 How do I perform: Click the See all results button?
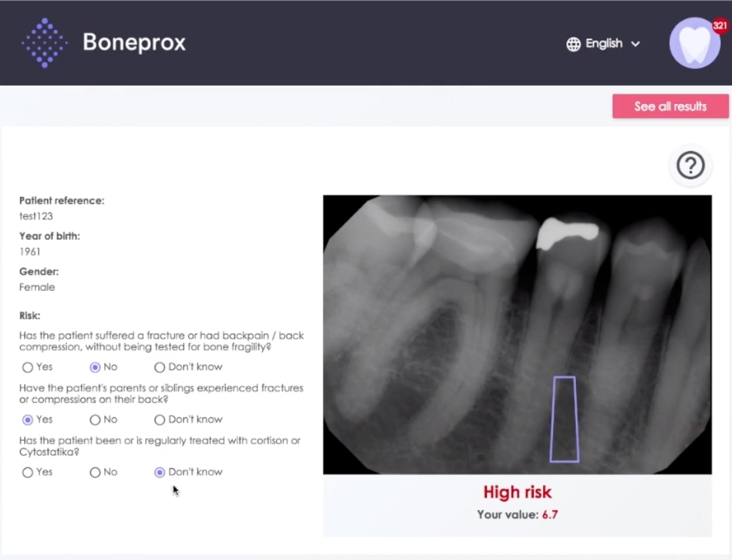click(670, 106)
